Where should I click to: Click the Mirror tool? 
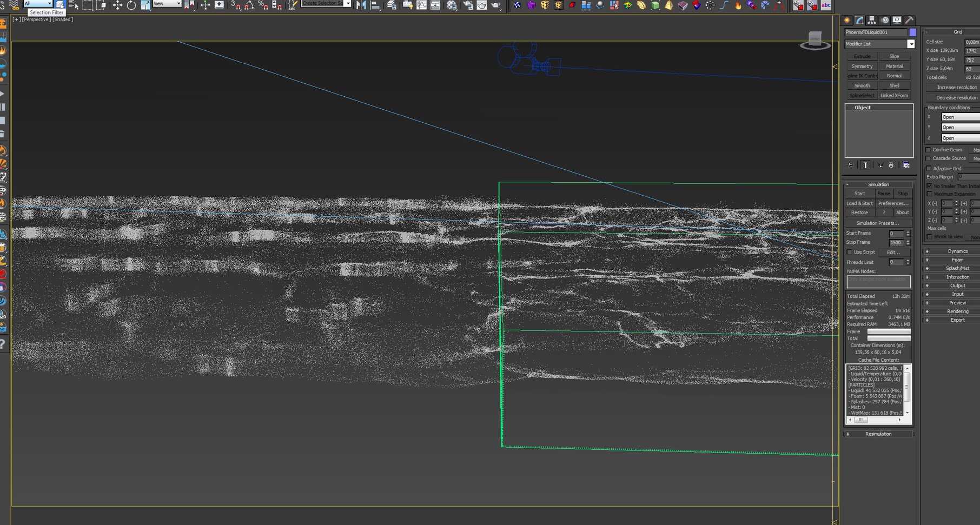click(x=361, y=5)
